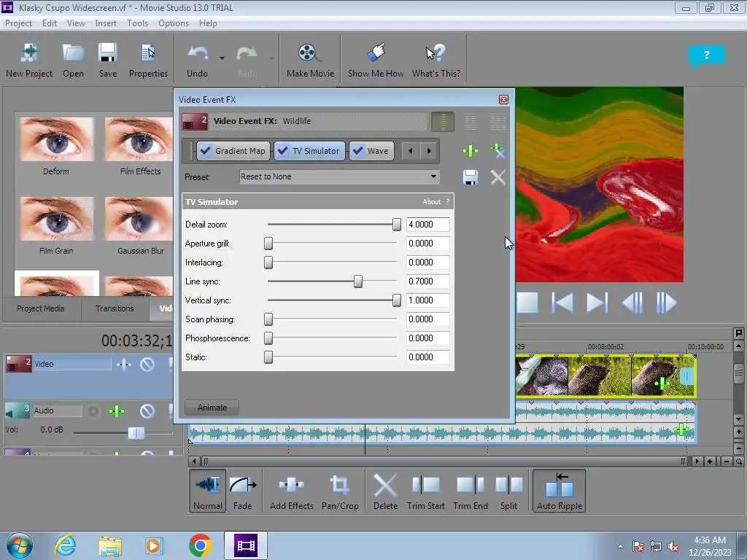The image size is (747, 560).
Task: Uncheck the Wave effect
Action: tap(357, 151)
